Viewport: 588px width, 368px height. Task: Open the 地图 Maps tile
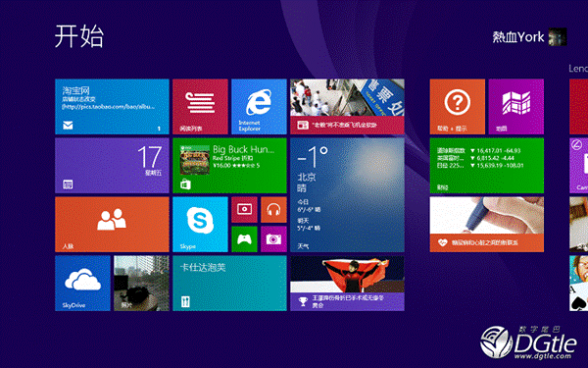(516, 107)
